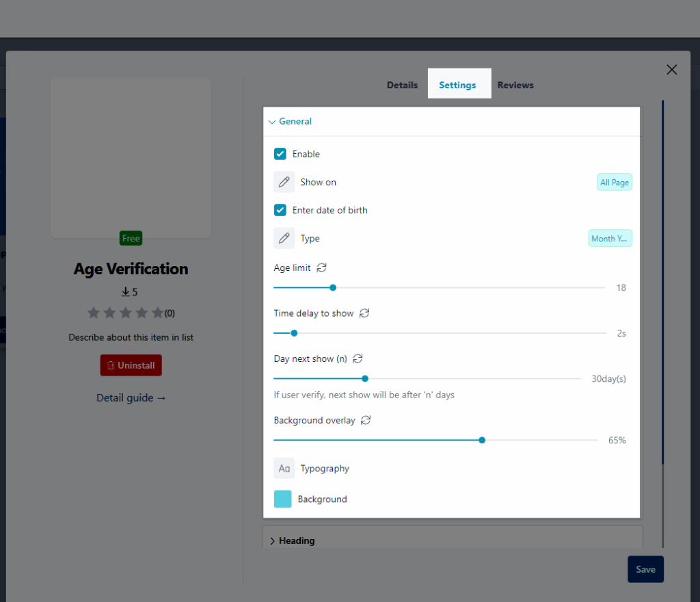Open the Month Y... type dropdown
700x602 pixels.
(x=610, y=239)
